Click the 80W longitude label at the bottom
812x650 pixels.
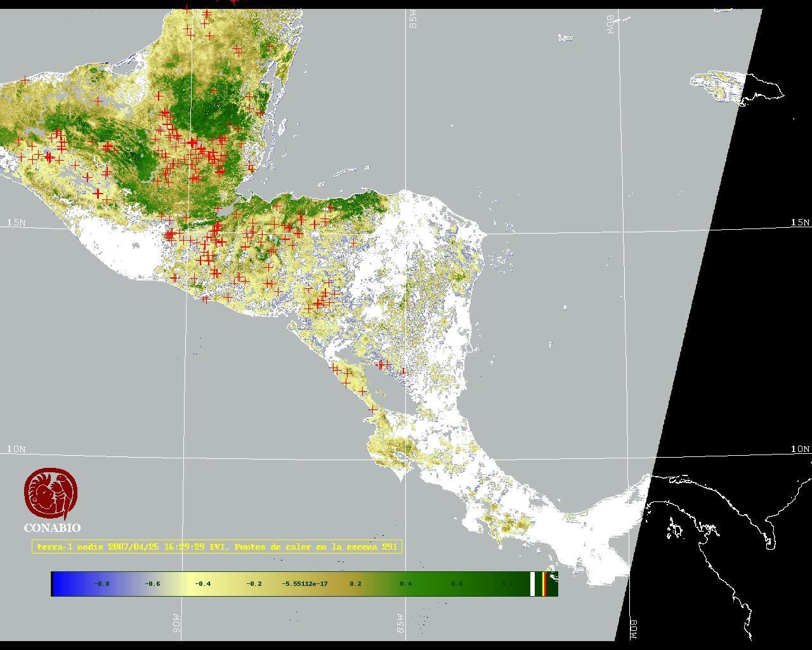(x=633, y=628)
